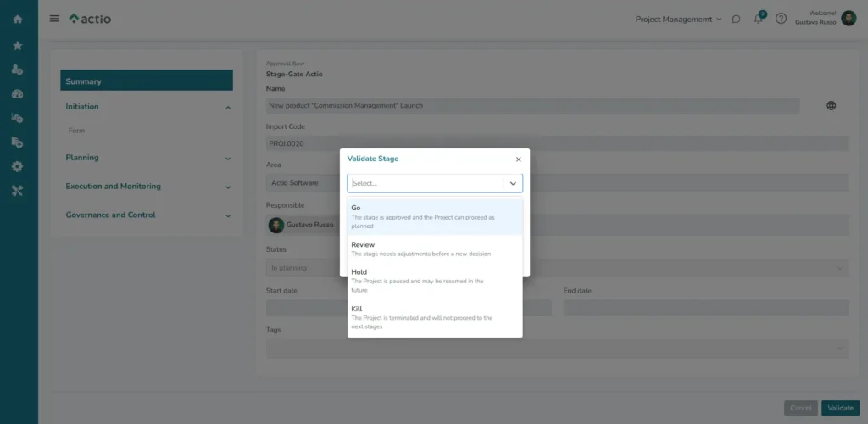The image size is (868, 424).
Task: Open the chat bubble icon in header
Action: [736, 19]
